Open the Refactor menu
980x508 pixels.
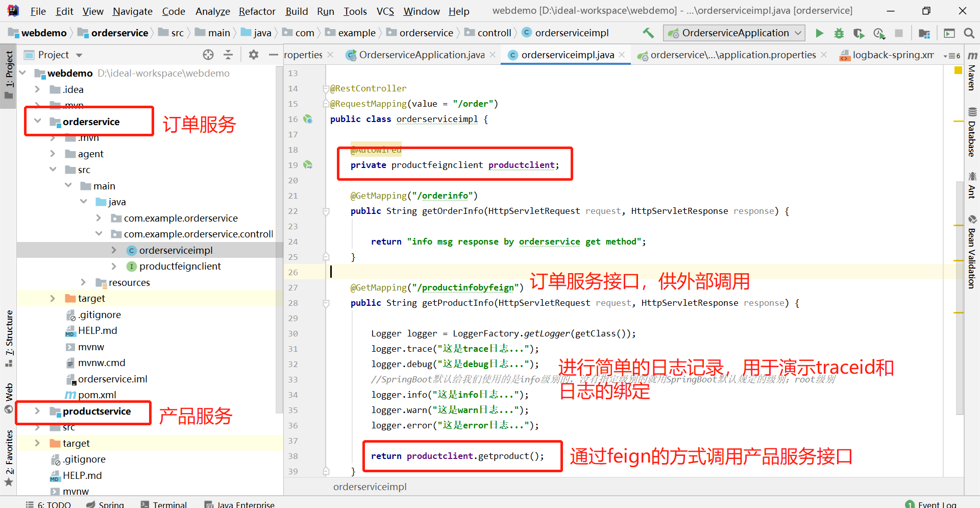click(257, 11)
